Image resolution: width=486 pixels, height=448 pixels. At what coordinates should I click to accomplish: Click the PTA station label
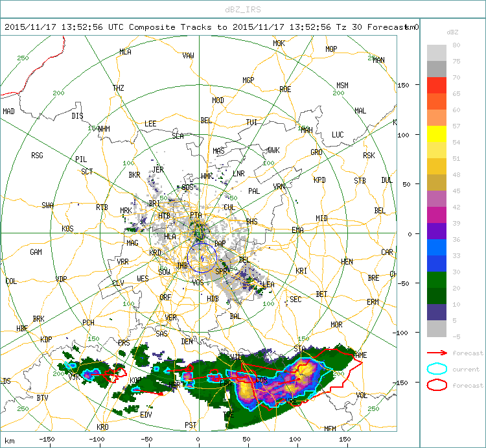196,215
